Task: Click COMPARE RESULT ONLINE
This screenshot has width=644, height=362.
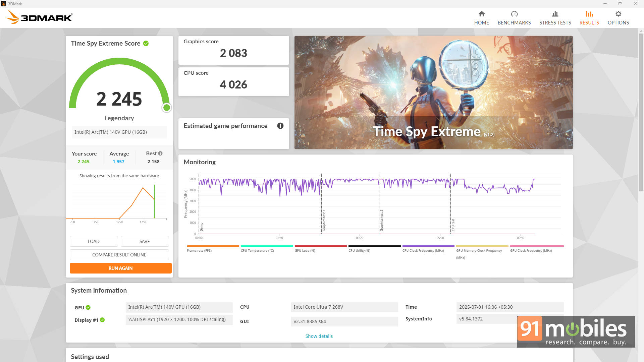Action: 119,255
